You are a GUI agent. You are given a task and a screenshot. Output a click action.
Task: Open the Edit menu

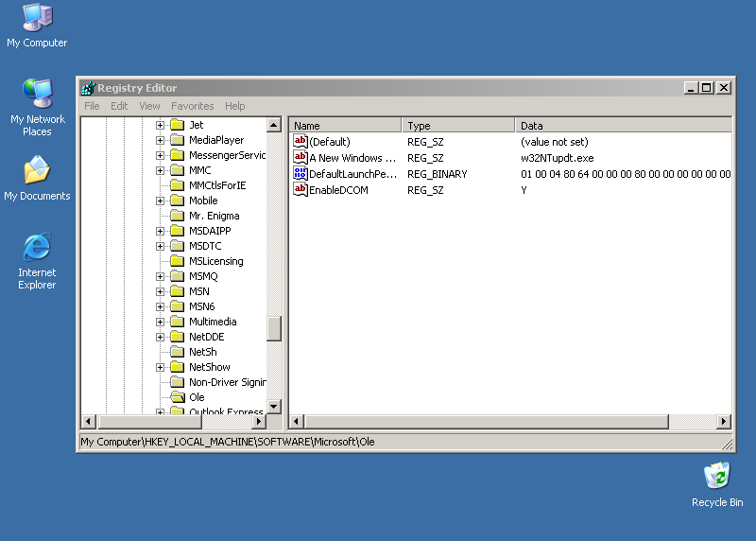point(119,106)
